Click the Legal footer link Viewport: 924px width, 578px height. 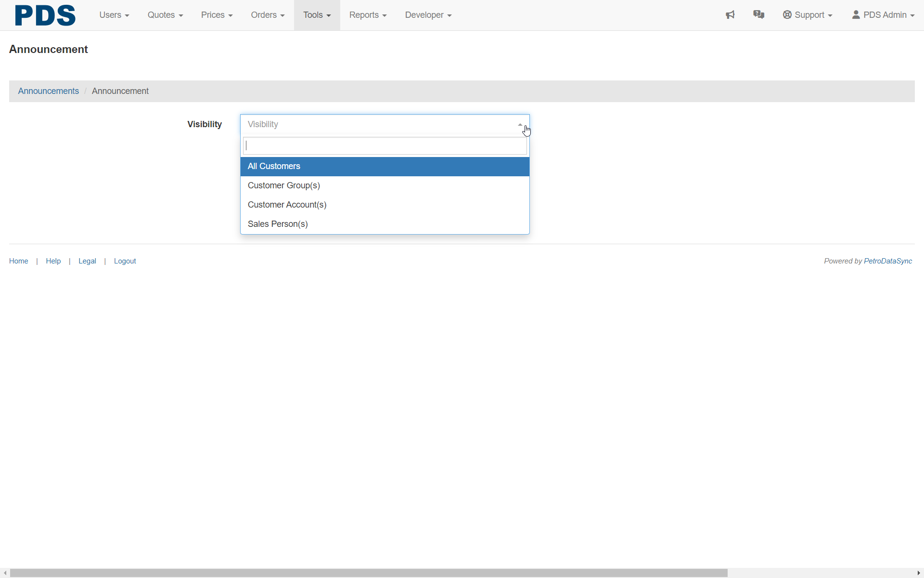(x=87, y=261)
